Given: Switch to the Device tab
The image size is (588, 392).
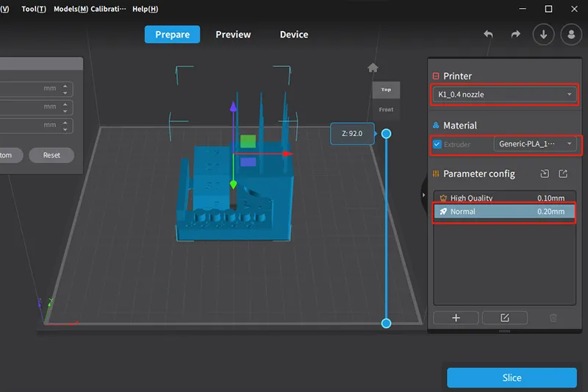Looking at the screenshot, I should (x=293, y=35).
